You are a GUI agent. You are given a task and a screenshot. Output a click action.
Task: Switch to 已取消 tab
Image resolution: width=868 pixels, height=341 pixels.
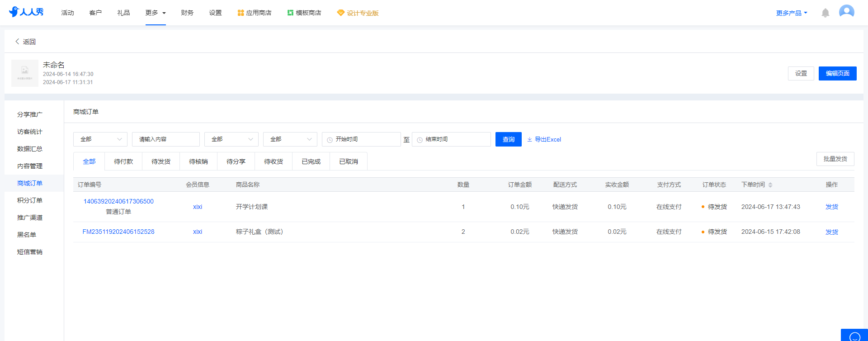349,161
